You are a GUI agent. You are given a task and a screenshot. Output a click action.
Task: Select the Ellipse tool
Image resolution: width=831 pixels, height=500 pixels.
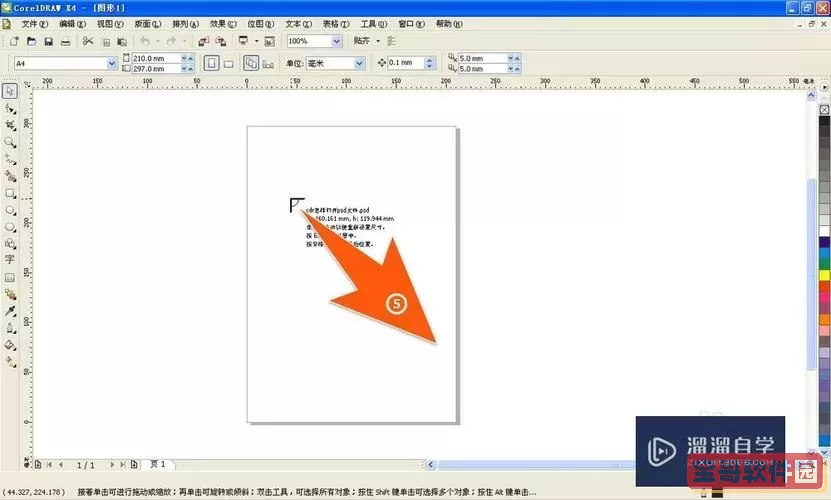pos(10,210)
